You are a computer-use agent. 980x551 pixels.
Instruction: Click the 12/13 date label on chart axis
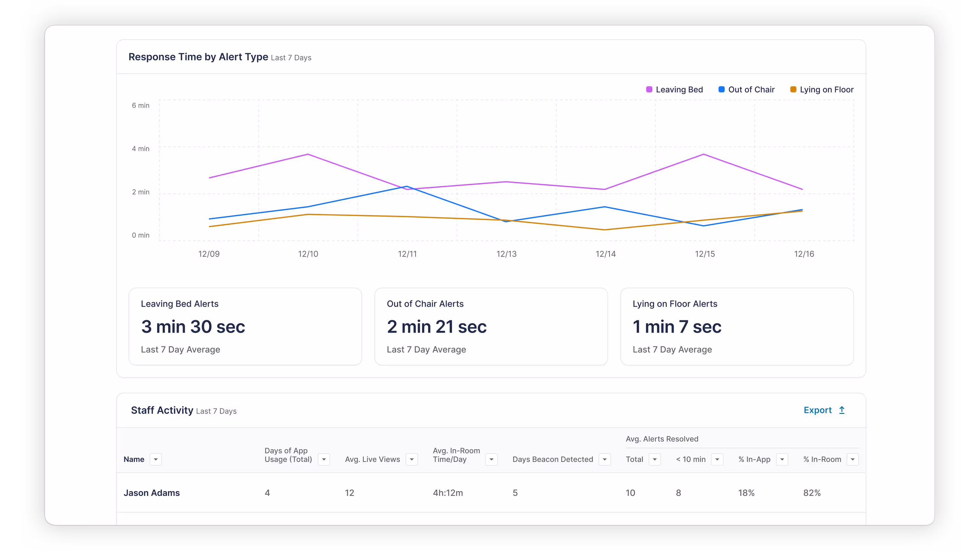click(x=506, y=254)
